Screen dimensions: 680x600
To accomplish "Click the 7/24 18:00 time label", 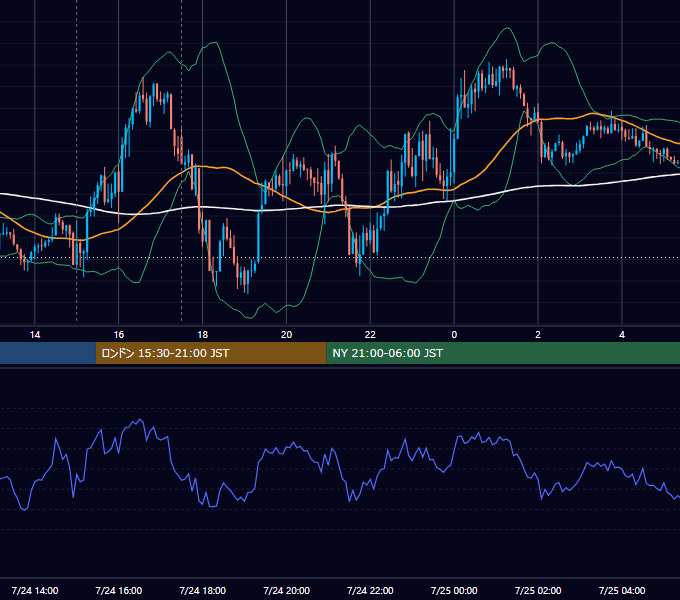I will point(203,590).
